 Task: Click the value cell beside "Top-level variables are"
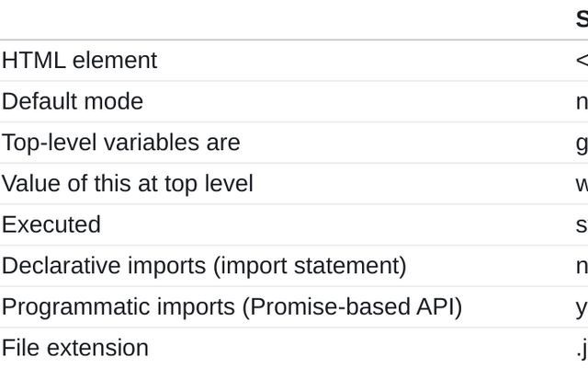pyautogui.click(x=582, y=143)
